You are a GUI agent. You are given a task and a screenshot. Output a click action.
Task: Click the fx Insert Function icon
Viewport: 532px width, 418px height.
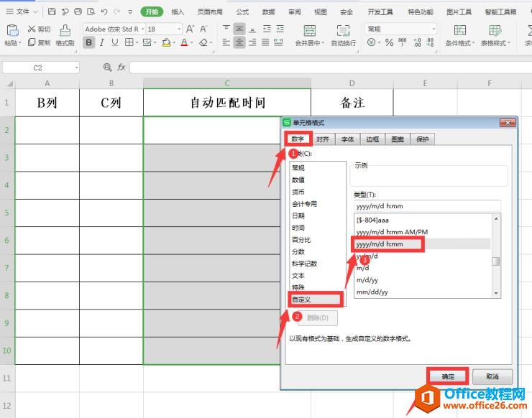(x=121, y=67)
